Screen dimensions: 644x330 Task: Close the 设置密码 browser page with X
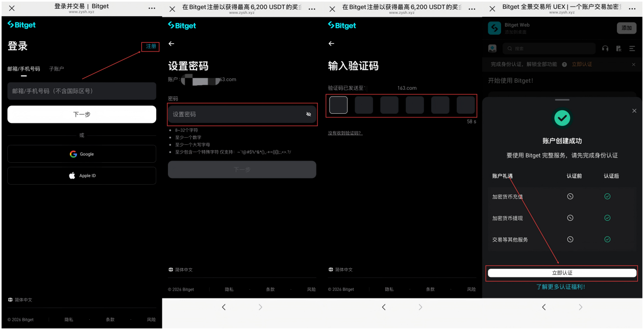click(x=172, y=9)
